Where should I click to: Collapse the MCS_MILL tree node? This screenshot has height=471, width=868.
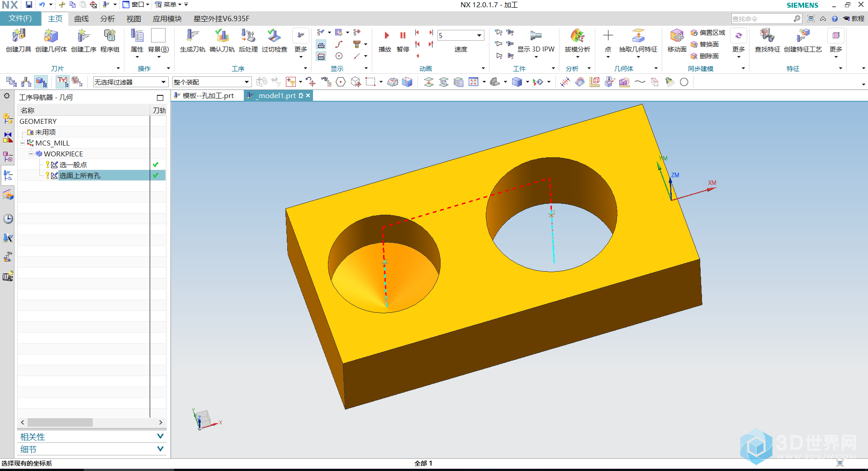coord(22,143)
